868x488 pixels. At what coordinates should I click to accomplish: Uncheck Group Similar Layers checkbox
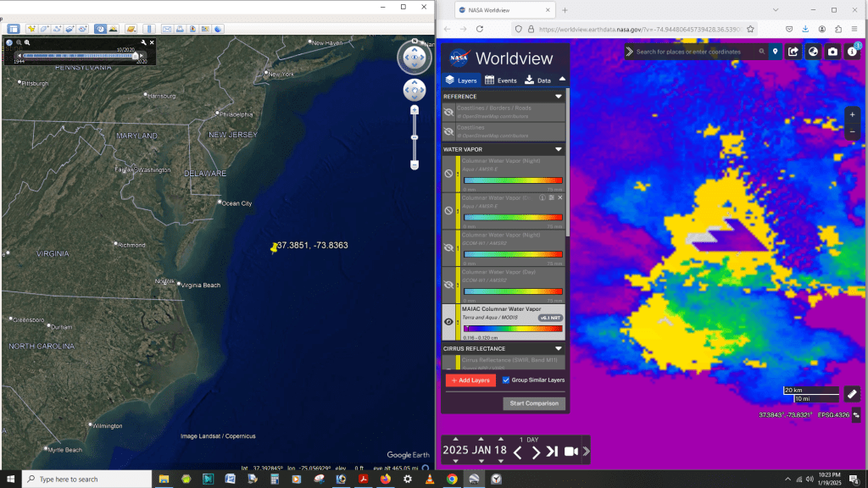click(x=506, y=380)
